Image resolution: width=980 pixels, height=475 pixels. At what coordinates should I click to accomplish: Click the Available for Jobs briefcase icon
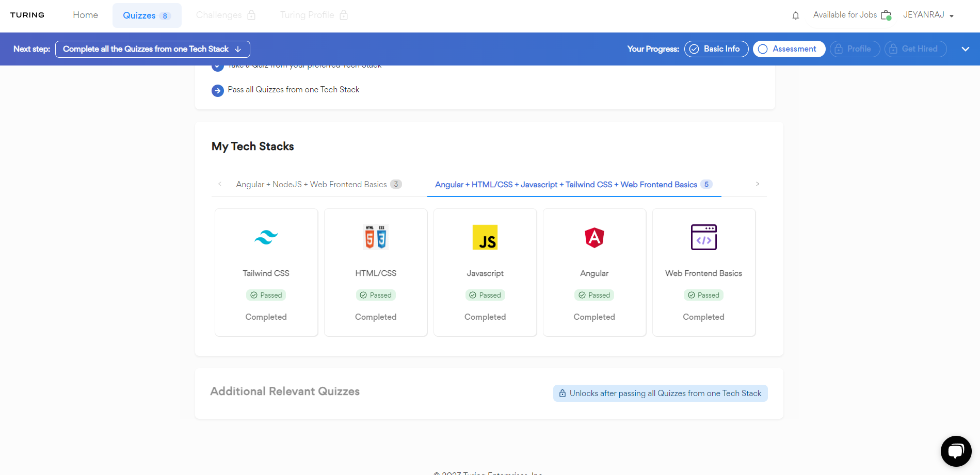pyautogui.click(x=886, y=15)
